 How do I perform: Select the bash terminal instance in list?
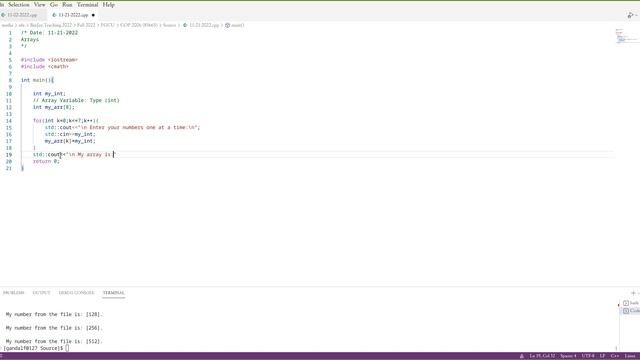[631, 303]
